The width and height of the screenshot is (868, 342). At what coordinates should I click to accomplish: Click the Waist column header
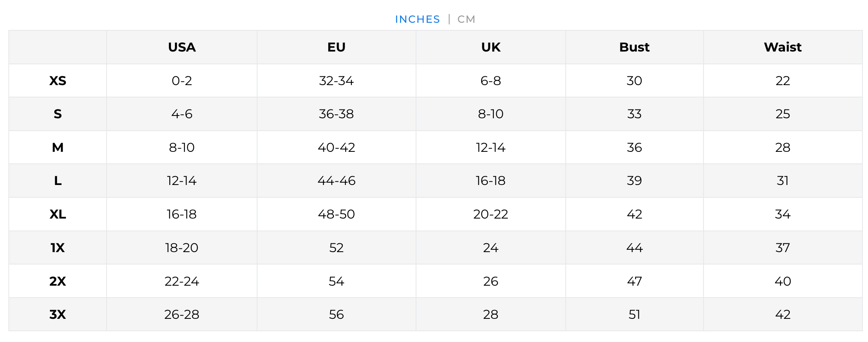point(783,47)
